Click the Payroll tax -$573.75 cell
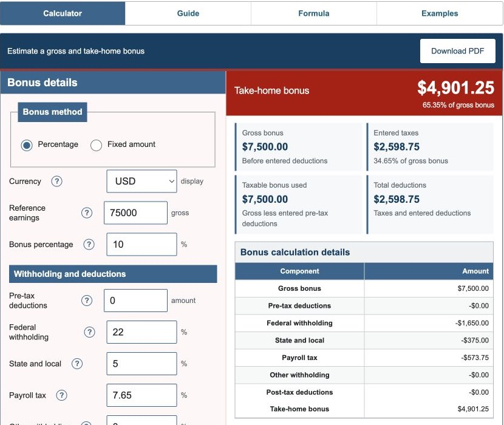 [x=429, y=358]
